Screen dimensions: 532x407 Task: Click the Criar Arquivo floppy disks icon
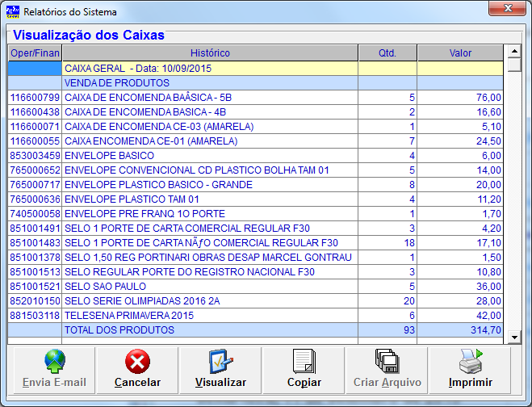coord(387,361)
